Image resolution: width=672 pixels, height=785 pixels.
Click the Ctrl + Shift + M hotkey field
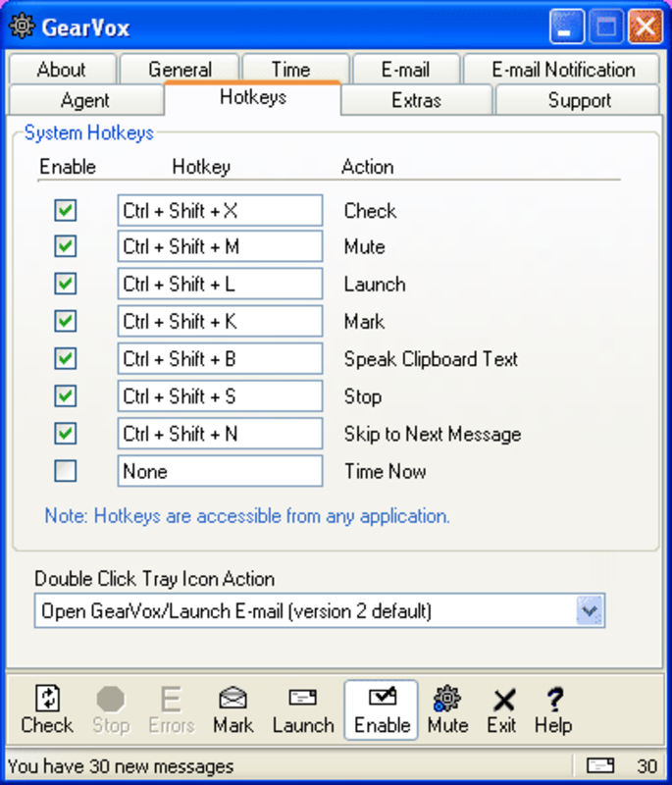pyautogui.click(x=220, y=246)
